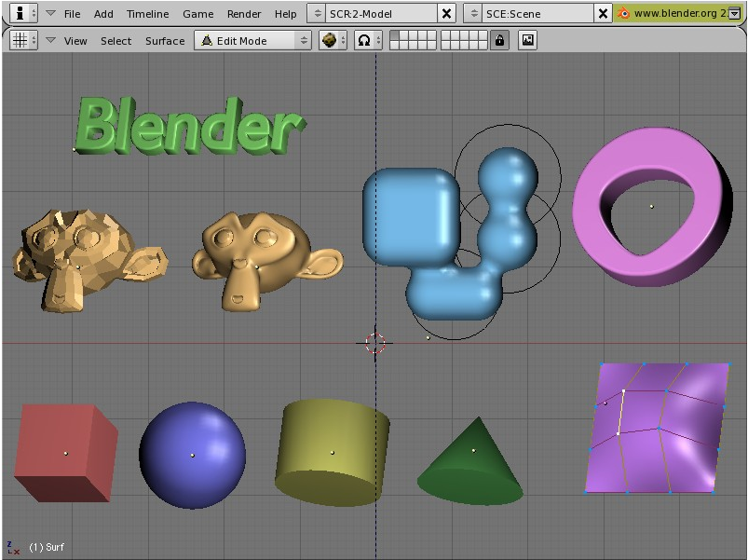Open the Select menu in 3D header
The height and width of the screenshot is (560, 748).
pyautogui.click(x=116, y=41)
